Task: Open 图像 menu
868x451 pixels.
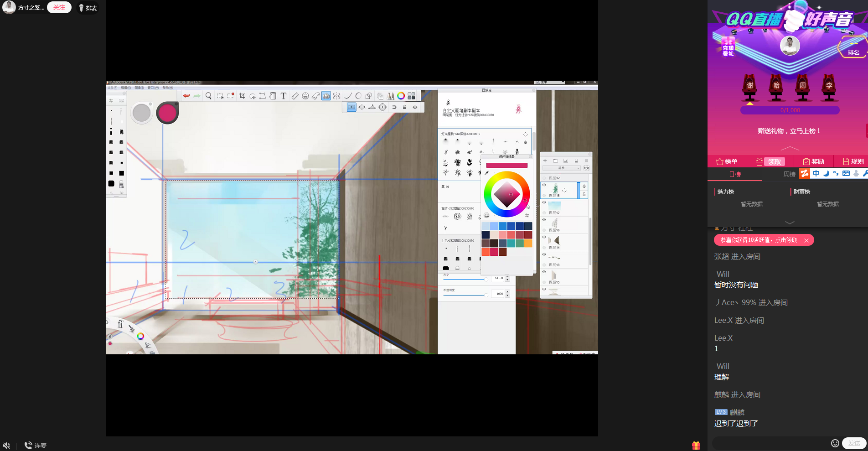Action: (x=139, y=88)
